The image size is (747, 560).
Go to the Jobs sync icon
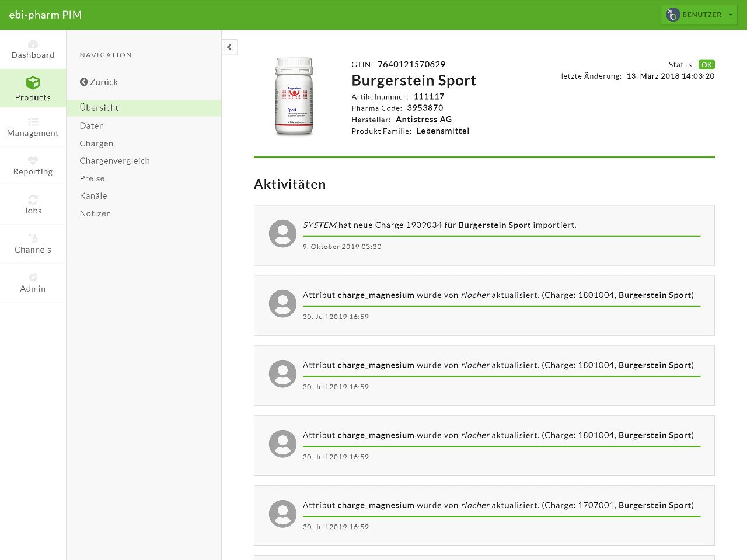point(33,199)
